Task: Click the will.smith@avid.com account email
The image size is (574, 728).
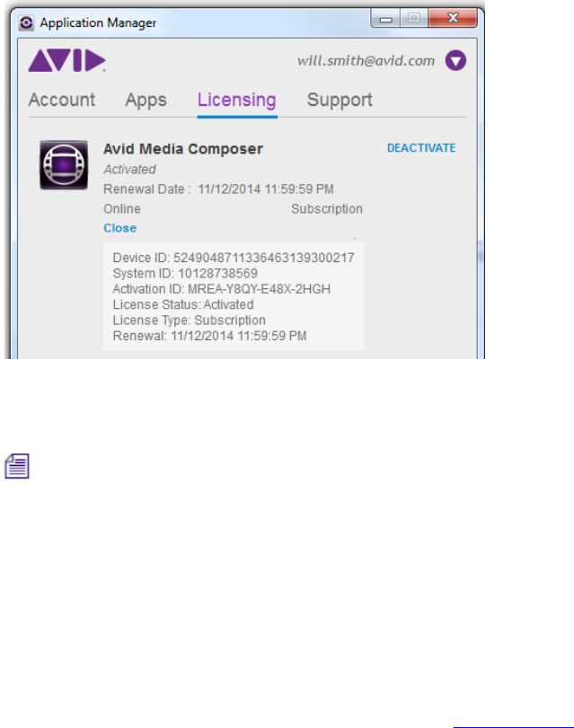Action: 366,61
